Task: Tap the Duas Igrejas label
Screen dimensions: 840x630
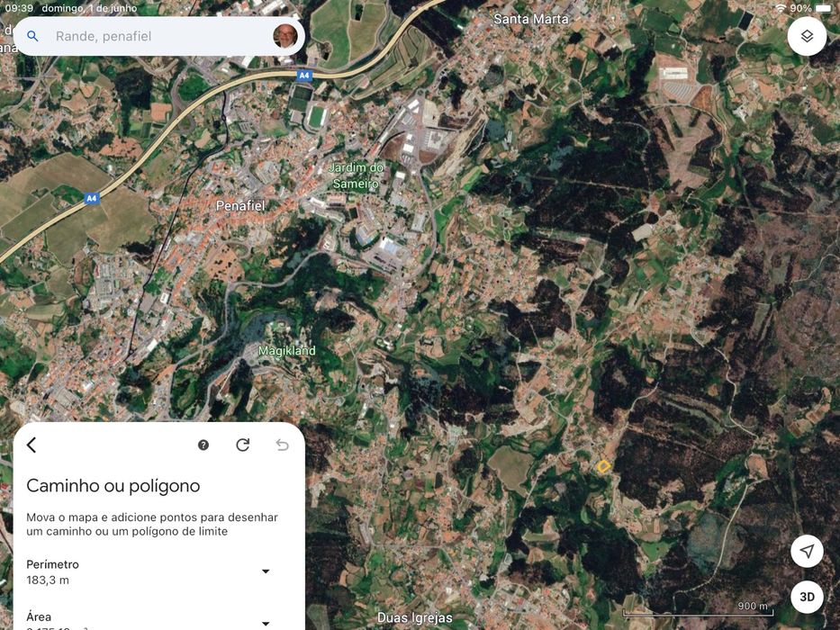Action: pyautogui.click(x=415, y=617)
